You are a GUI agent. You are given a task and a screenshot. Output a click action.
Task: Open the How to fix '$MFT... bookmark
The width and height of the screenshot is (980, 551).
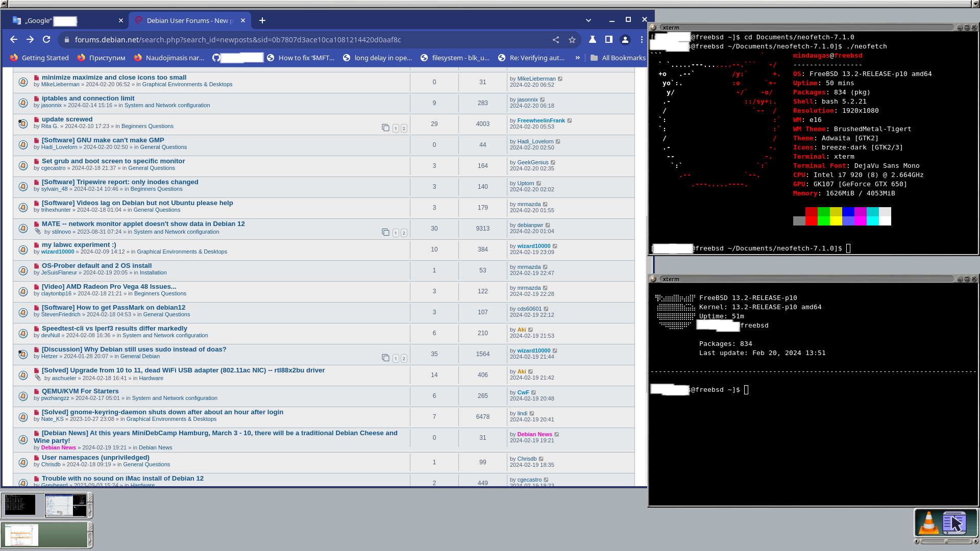pos(301,58)
